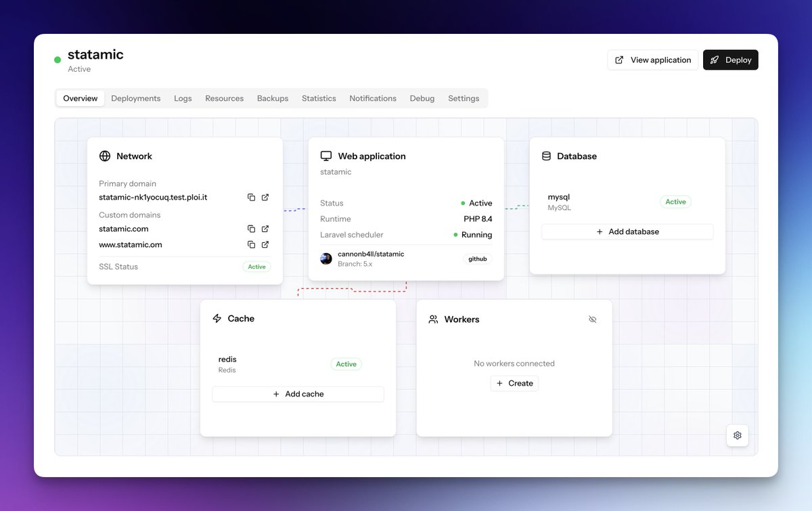The height and width of the screenshot is (511, 812).
Task: Open the Logs tab
Action: coord(183,98)
